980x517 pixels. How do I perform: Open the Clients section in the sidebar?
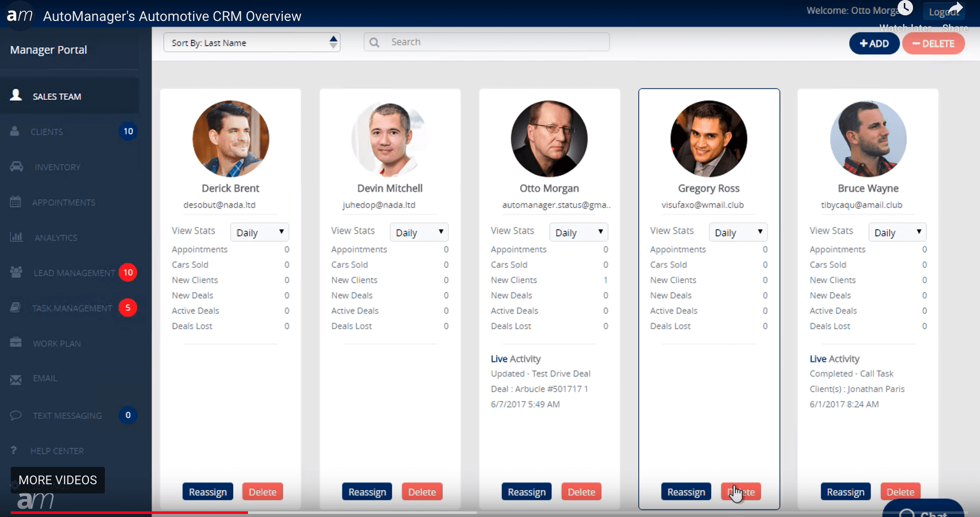pyautogui.click(x=47, y=131)
